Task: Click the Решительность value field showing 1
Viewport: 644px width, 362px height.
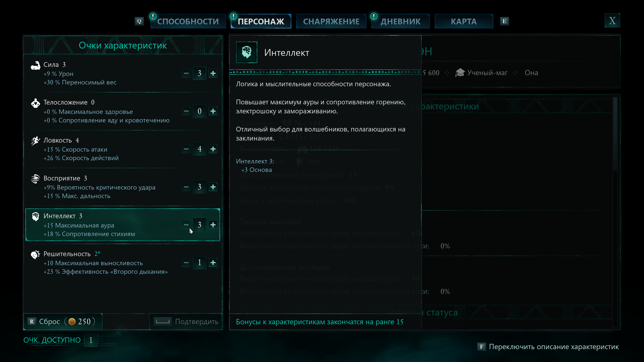Action: (199, 262)
